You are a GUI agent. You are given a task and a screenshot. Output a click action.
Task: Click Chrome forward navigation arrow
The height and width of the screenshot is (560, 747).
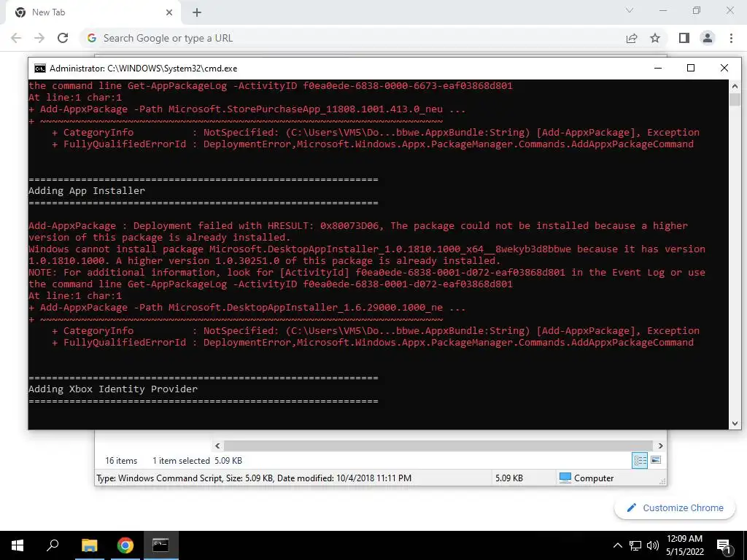tap(39, 38)
